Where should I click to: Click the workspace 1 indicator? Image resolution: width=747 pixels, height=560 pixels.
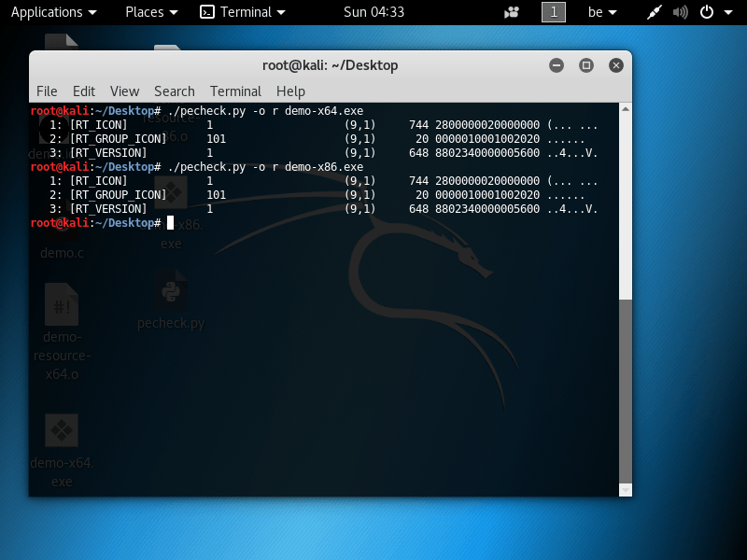[554, 12]
